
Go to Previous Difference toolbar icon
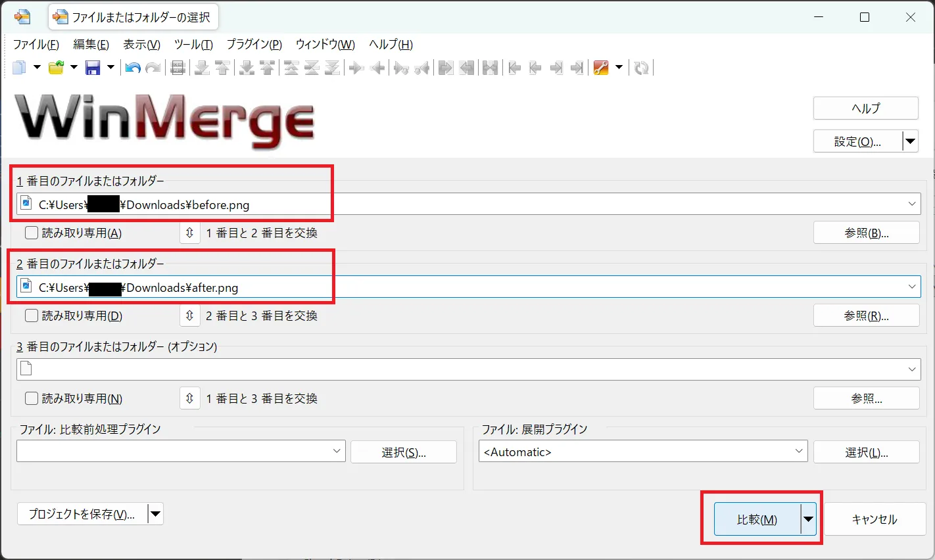(x=222, y=67)
